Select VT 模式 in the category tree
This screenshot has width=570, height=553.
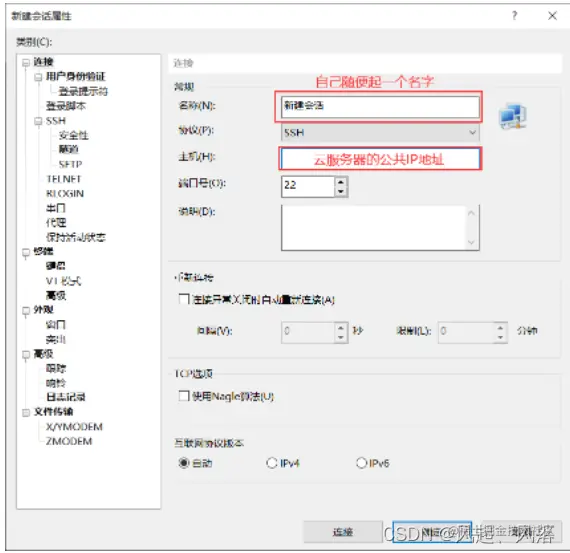point(64,281)
